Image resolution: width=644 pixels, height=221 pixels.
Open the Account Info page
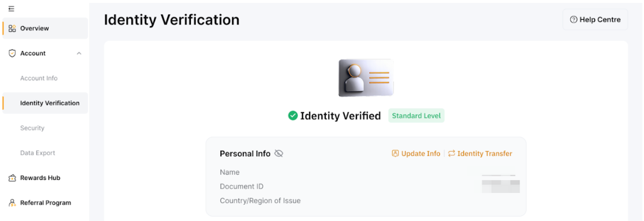[39, 78]
